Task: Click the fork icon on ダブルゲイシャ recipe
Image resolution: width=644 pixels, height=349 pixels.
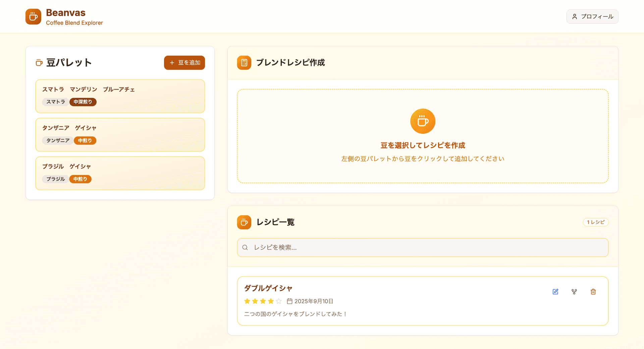Action: pos(574,292)
